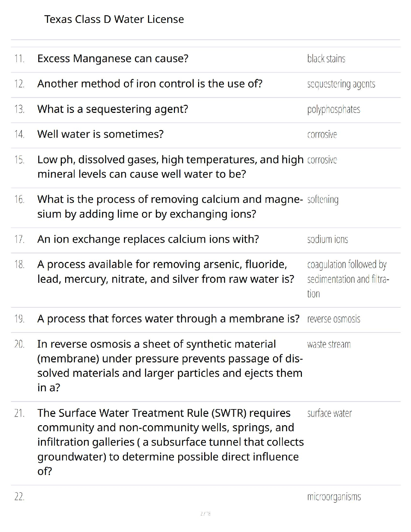Viewport: 411px width, 532px height.
Task: Click the page number indicator at the bottom
Action: [205, 514]
